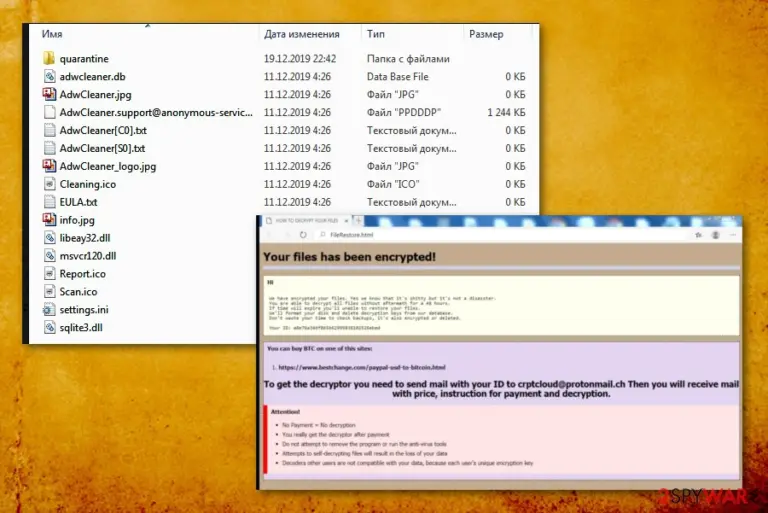Open the bestchange.com paypal-usd-to-bitcoin link
The width and height of the screenshot is (768, 513).
362,367
